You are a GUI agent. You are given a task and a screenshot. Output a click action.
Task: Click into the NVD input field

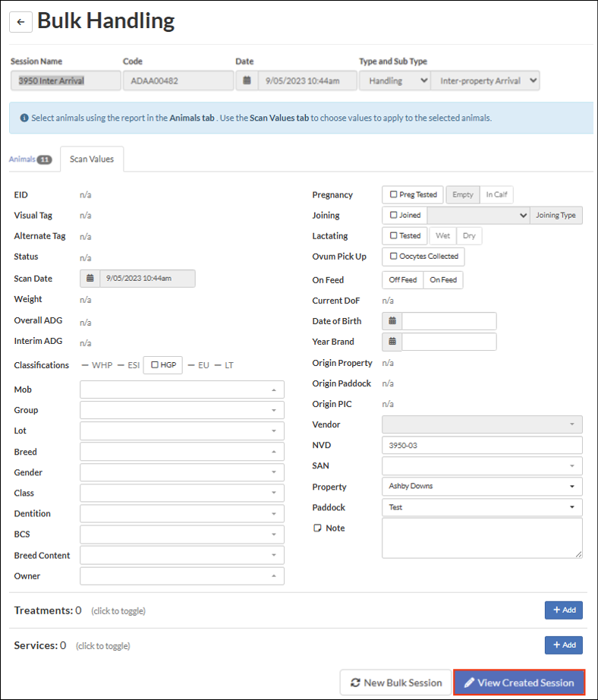[x=482, y=446]
